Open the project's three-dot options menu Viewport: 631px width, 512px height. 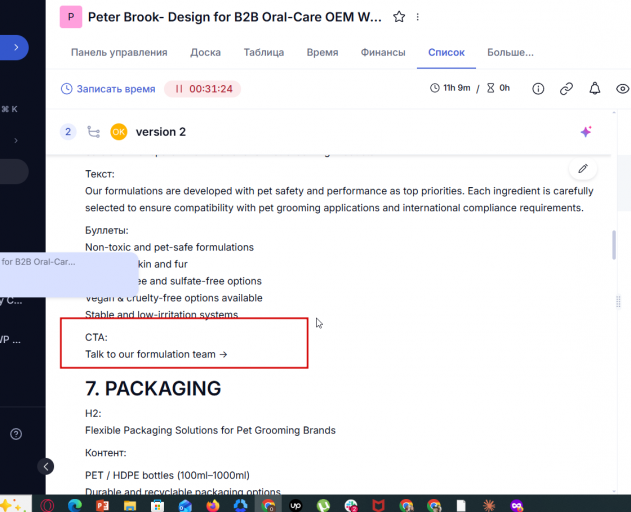[x=417, y=17]
